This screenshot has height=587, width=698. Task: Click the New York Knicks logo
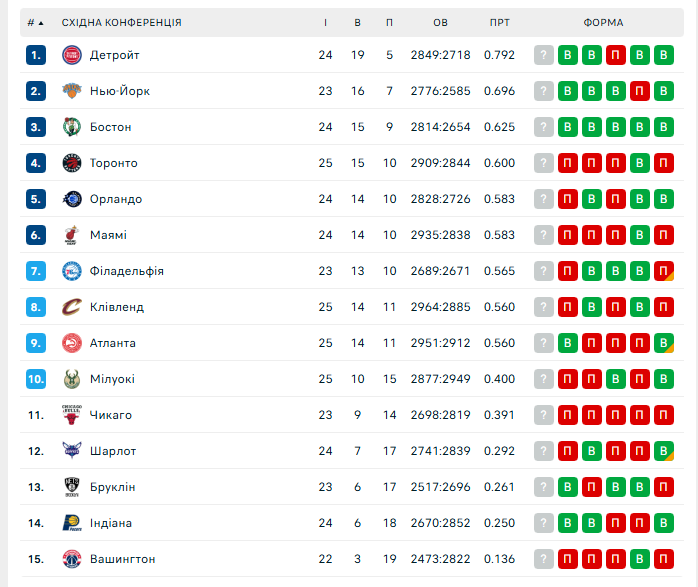tap(71, 91)
